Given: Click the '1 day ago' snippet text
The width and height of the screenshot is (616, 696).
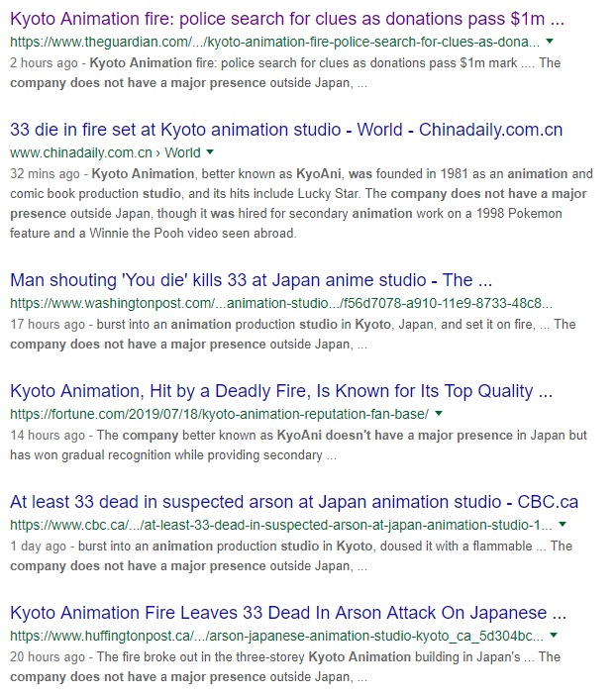Looking at the screenshot, I should pos(39,547).
